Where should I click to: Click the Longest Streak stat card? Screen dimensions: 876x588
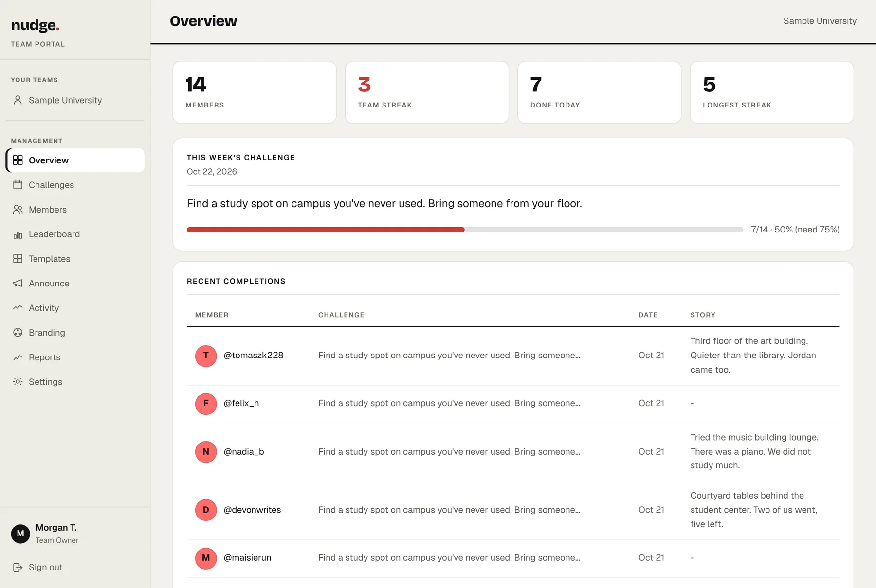coord(772,92)
